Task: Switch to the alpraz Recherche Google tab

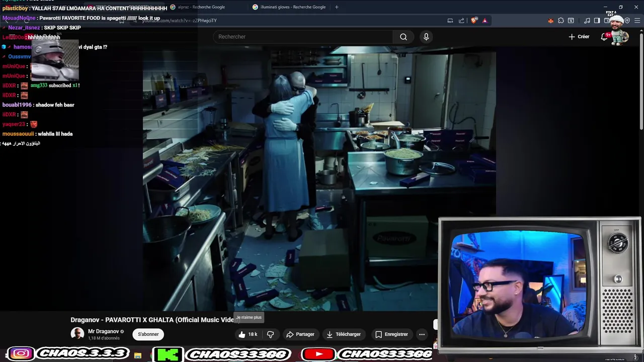Action: (x=201, y=7)
